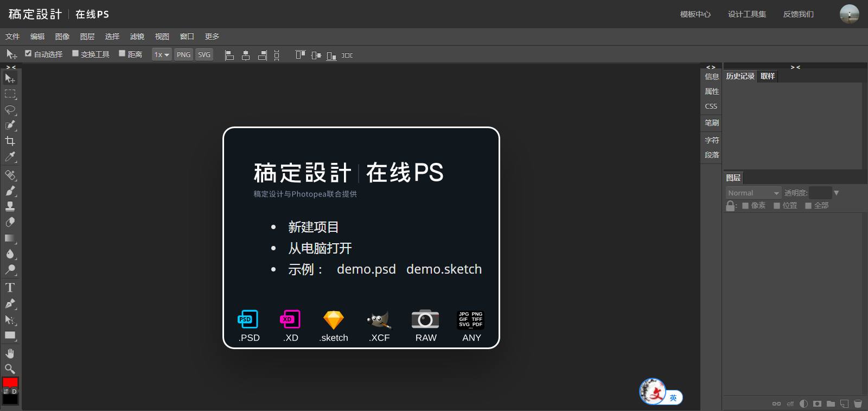Open the 1x export scale dropdown
Screen dimensions: 868x411
(x=162, y=55)
